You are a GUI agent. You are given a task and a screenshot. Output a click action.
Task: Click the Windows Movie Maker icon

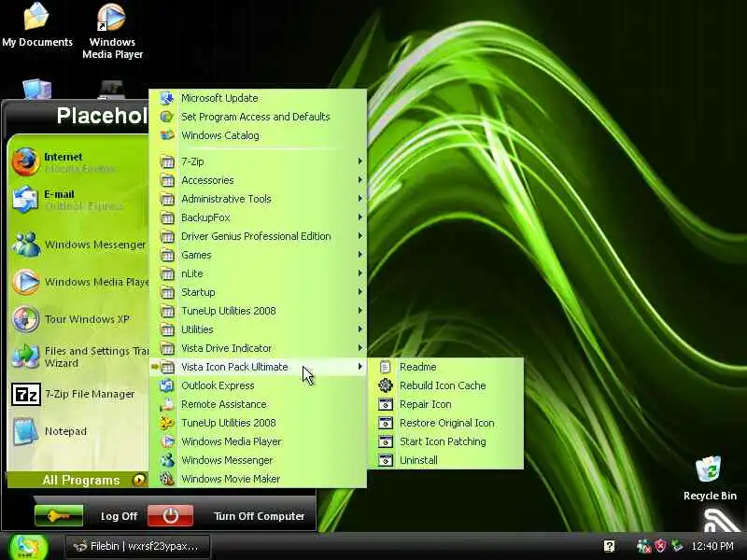click(x=167, y=479)
